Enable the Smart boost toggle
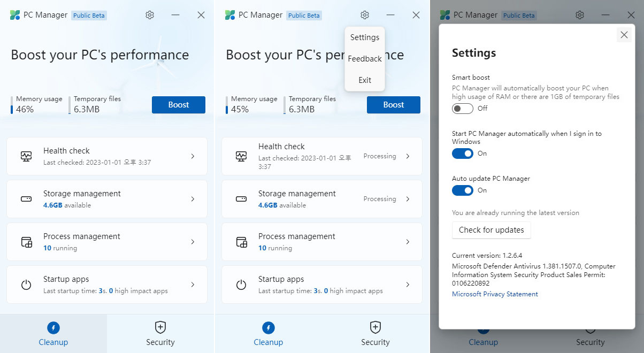 pyautogui.click(x=463, y=109)
